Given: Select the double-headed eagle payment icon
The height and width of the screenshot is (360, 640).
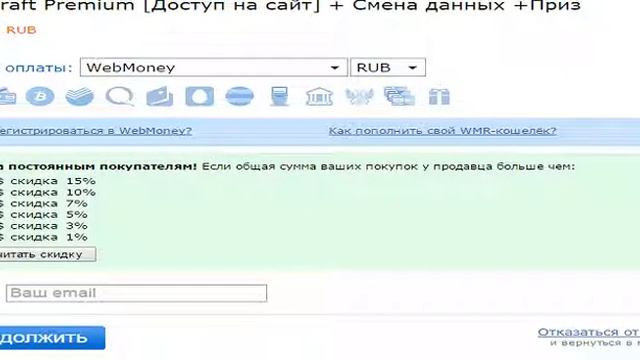Looking at the screenshot, I should 359,97.
